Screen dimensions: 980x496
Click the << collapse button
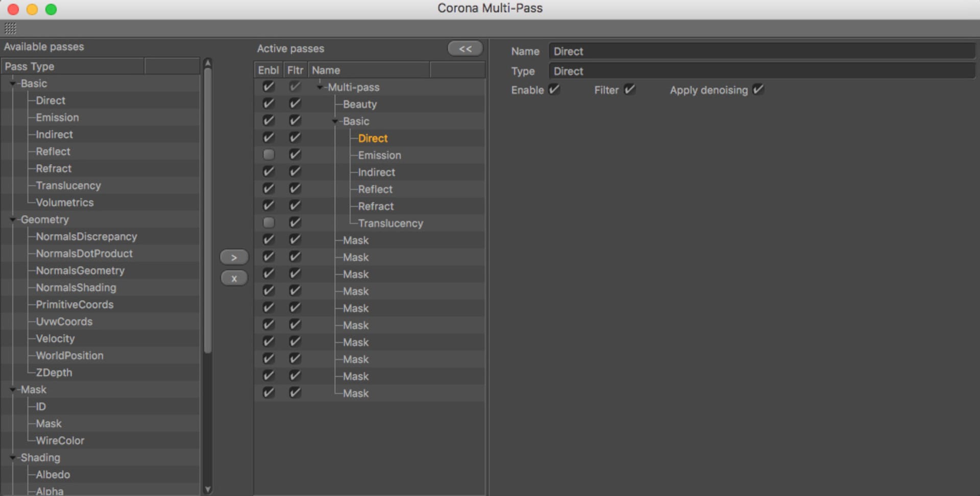click(465, 48)
